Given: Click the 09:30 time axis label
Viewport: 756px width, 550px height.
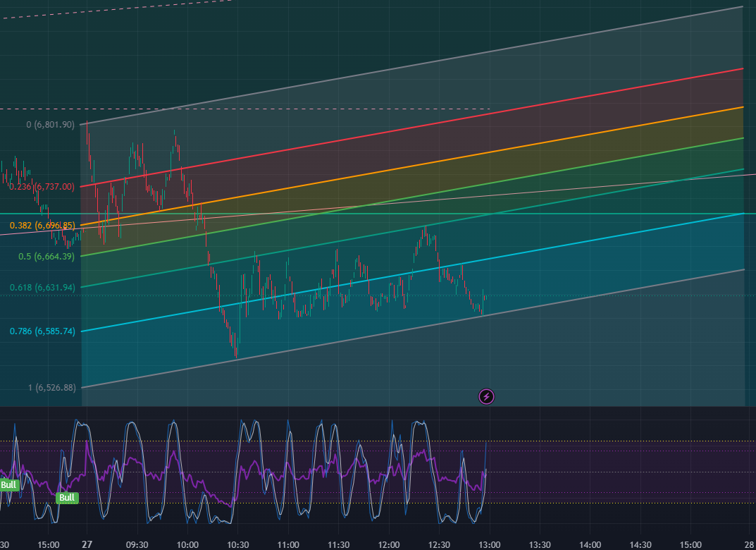Looking at the screenshot, I should tap(137, 544).
